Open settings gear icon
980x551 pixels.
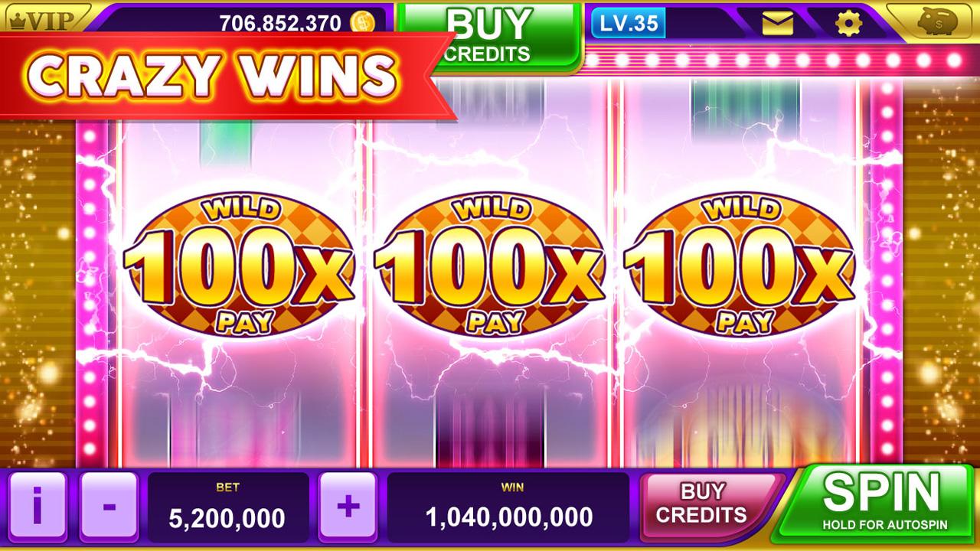click(848, 24)
